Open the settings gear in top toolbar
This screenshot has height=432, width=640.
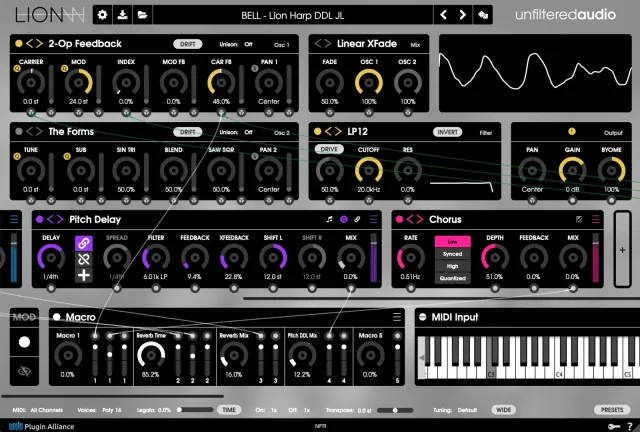(102, 15)
